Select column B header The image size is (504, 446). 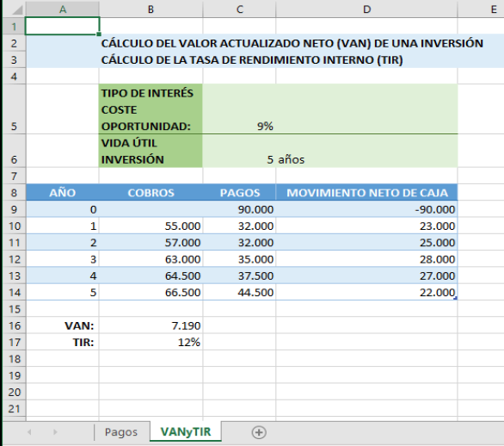(151, 9)
